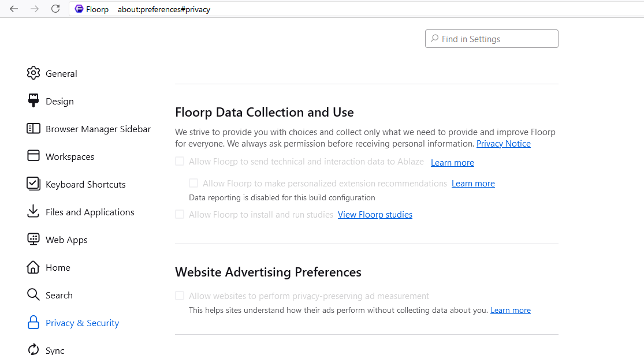The image size is (644, 355).
Task: Go to the Home house icon
Action: (x=33, y=267)
